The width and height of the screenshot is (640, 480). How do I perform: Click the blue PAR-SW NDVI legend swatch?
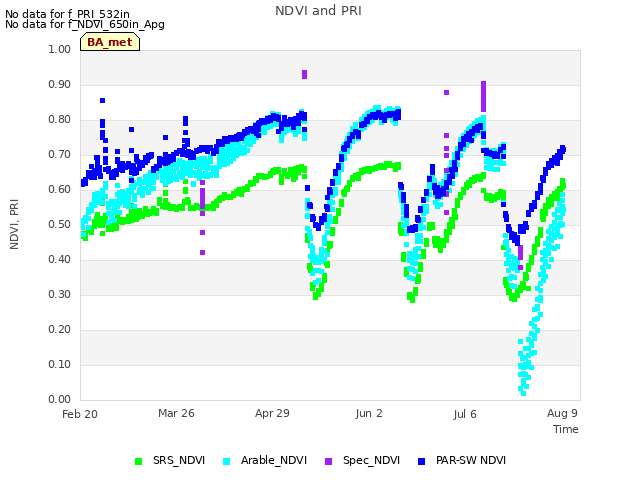tap(422, 462)
